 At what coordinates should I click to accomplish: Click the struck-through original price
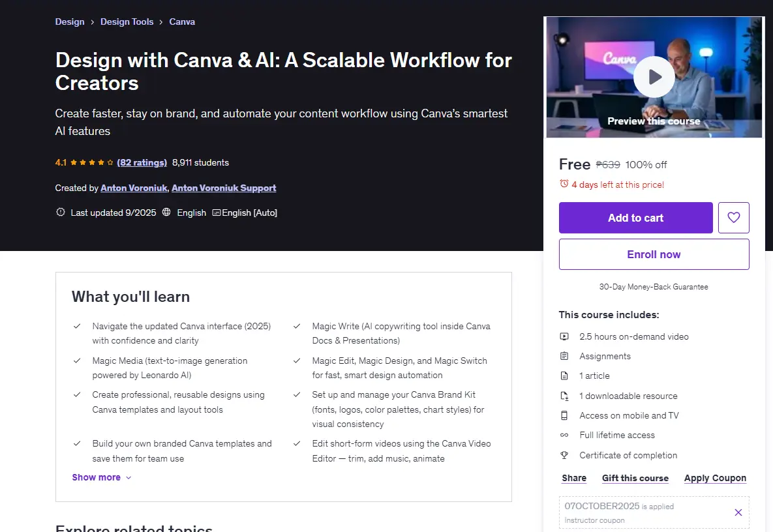pos(608,164)
